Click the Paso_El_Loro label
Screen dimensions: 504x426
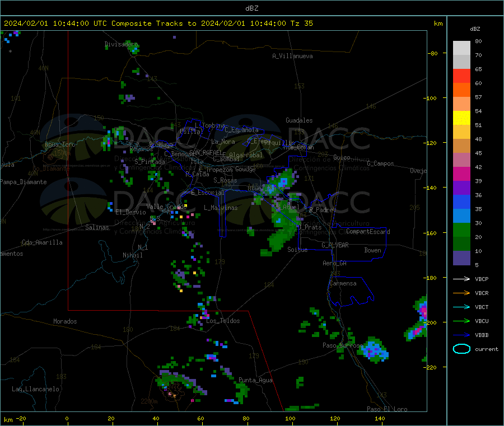(x=388, y=409)
